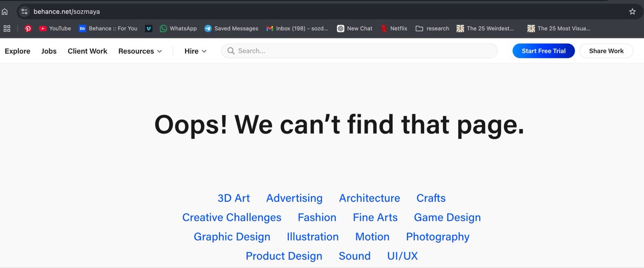The width and height of the screenshot is (644, 268).
Task: Open the Advertising category link
Action: tap(294, 198)
